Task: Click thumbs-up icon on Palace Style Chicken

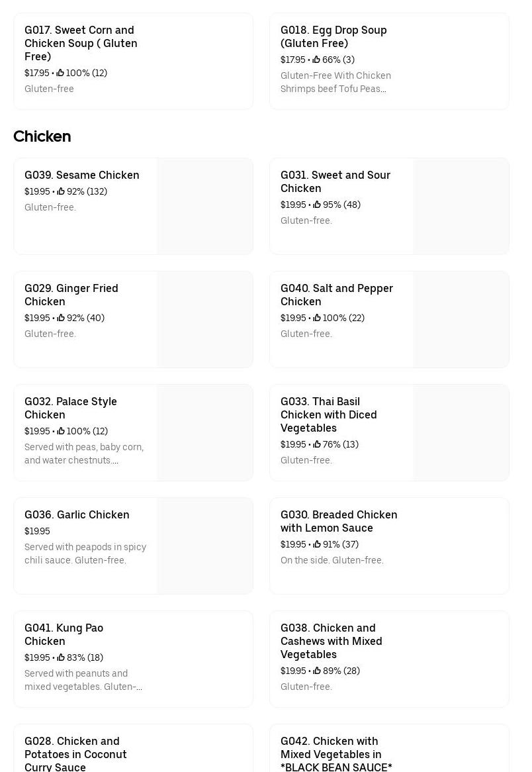Action: [61, 431]
